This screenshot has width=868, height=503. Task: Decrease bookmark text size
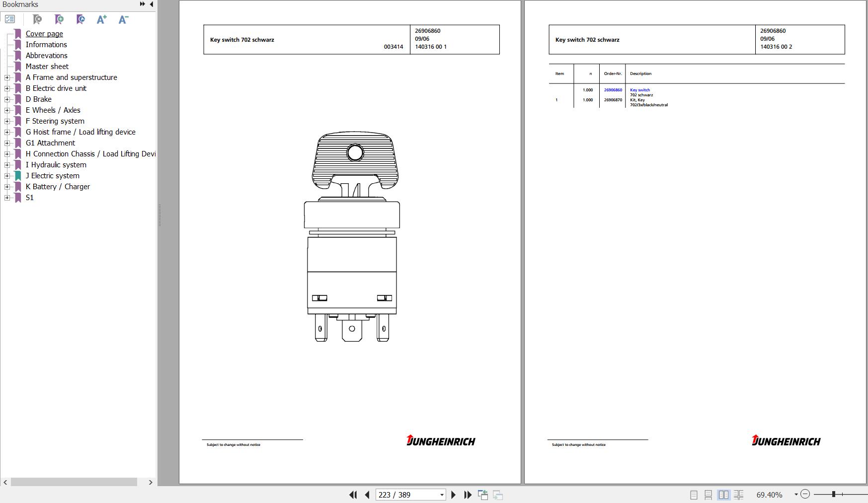point(124,19)
